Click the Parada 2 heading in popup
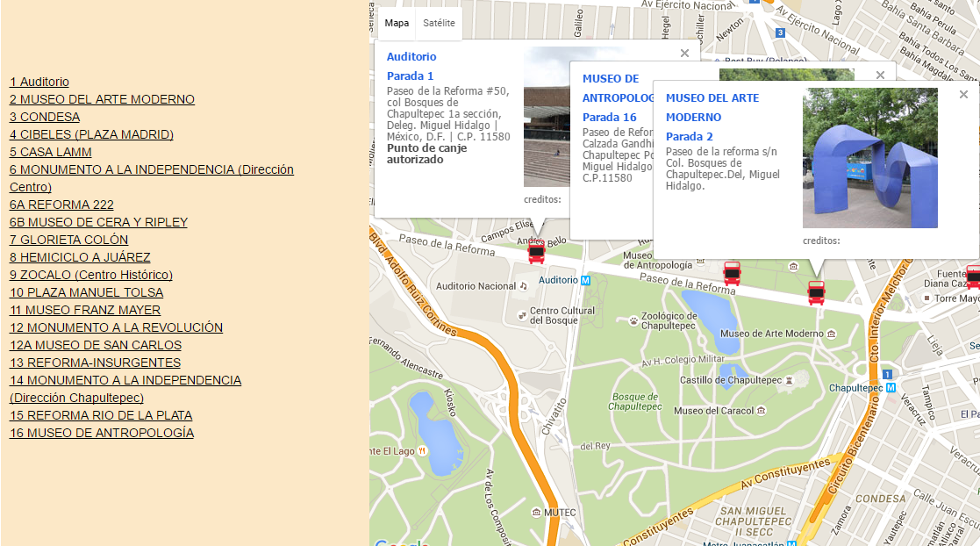 coord(690,136)
